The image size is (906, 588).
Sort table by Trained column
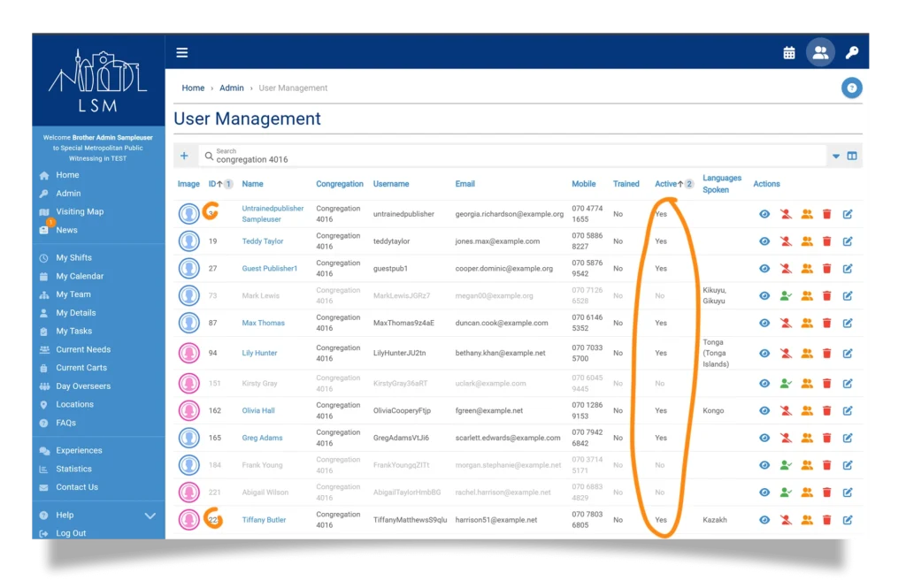pos(626,184)
